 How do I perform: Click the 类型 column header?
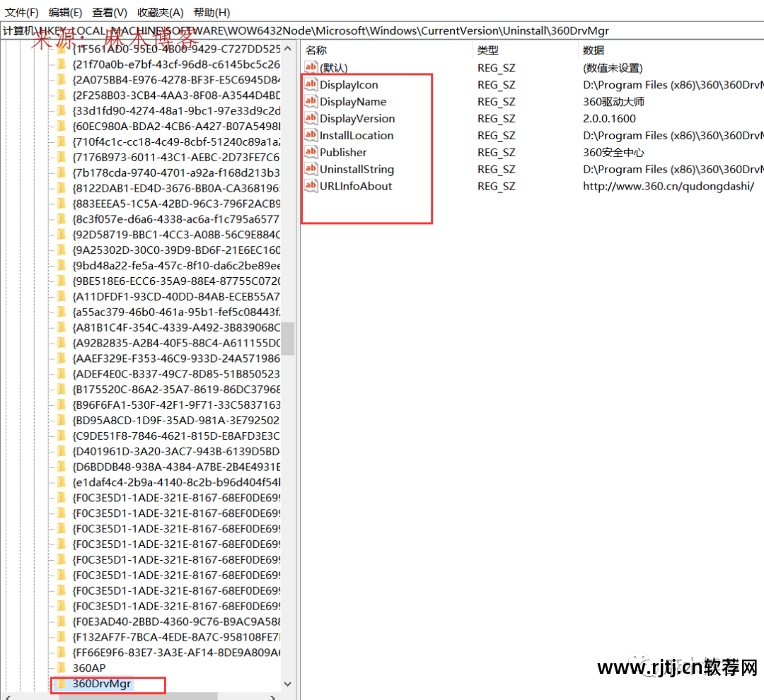tap(487, 50)
